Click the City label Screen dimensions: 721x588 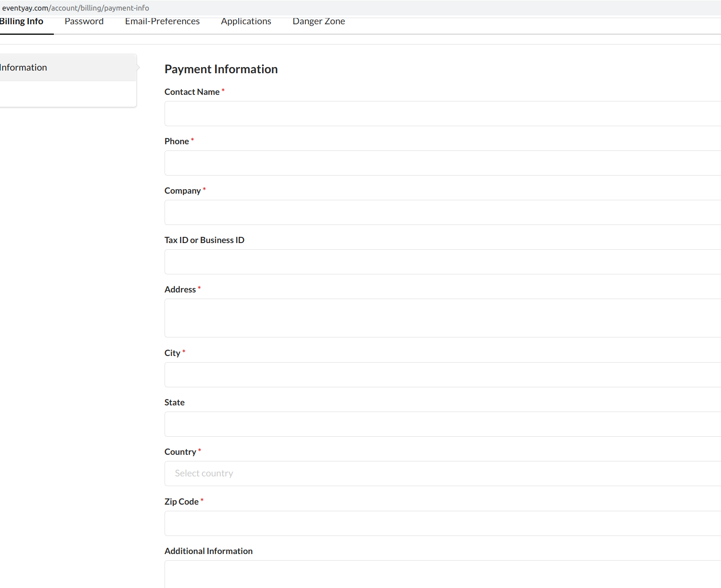point(172,353)
